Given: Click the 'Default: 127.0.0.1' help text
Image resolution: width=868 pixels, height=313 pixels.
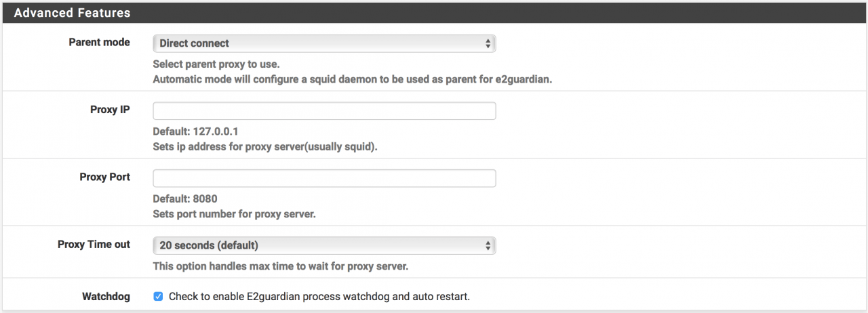Looking at the screenshot, I should point(195,132).
